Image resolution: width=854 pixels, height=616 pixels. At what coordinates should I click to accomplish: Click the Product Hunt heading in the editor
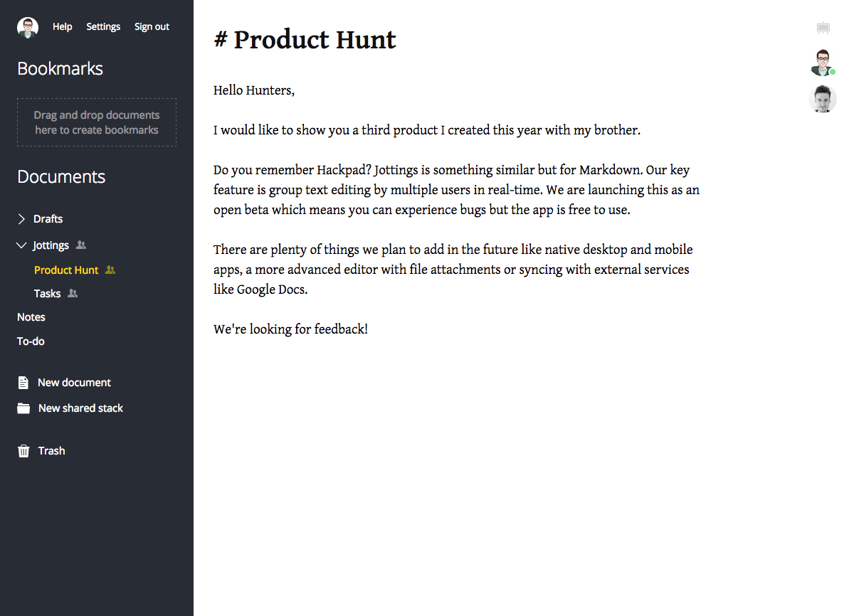[315, 40]
